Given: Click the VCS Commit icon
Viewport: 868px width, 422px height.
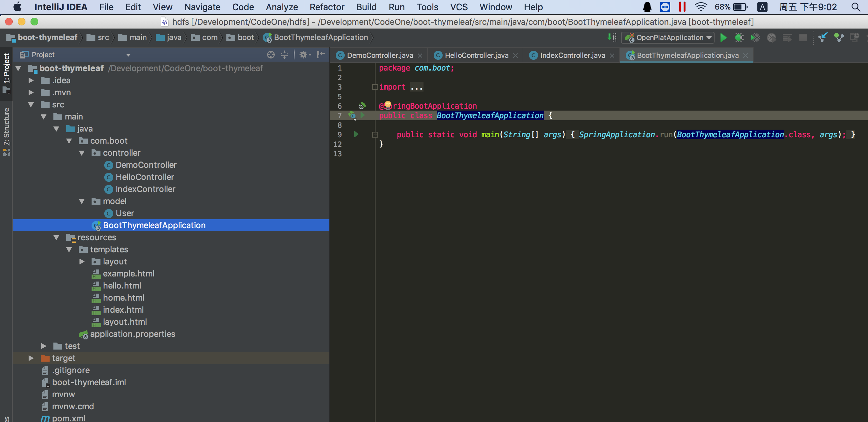Looking at the screenshot, I should tap(839, 37).
